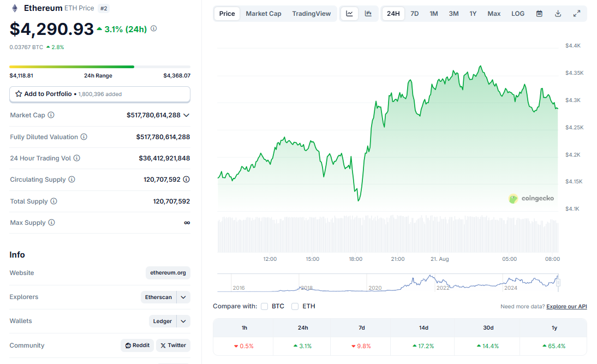Screen dimensions: 597x364
Task: Switch to candlestick chart view icon
Action: click(368, 14)
